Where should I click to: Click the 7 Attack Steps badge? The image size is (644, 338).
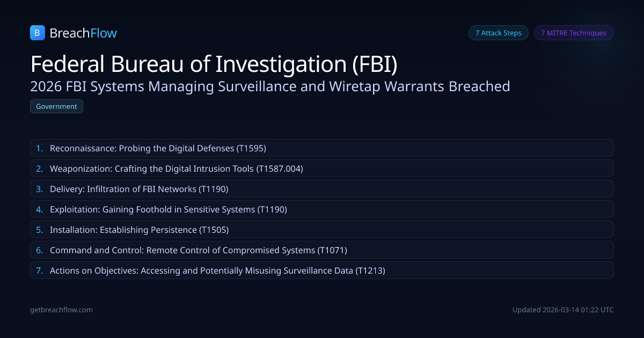pyautogui.click(x=499, y=33)
